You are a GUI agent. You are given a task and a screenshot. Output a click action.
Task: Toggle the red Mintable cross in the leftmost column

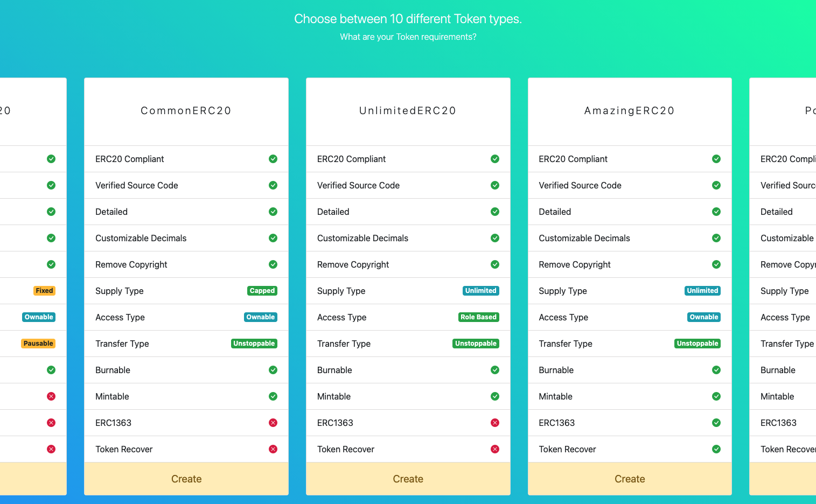click(51, 396)
